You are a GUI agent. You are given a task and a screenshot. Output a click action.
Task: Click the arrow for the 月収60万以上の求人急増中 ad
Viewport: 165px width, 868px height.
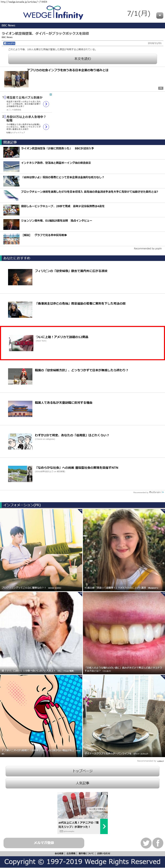[x=46, y=127]
